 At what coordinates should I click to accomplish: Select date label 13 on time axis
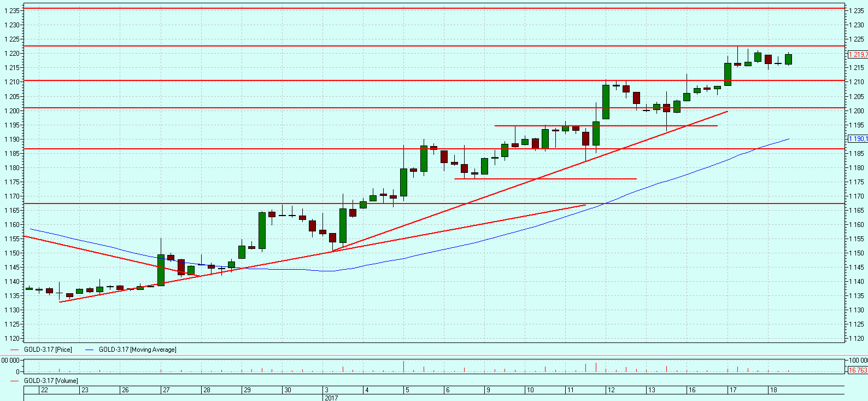click(x=652, y=390)
